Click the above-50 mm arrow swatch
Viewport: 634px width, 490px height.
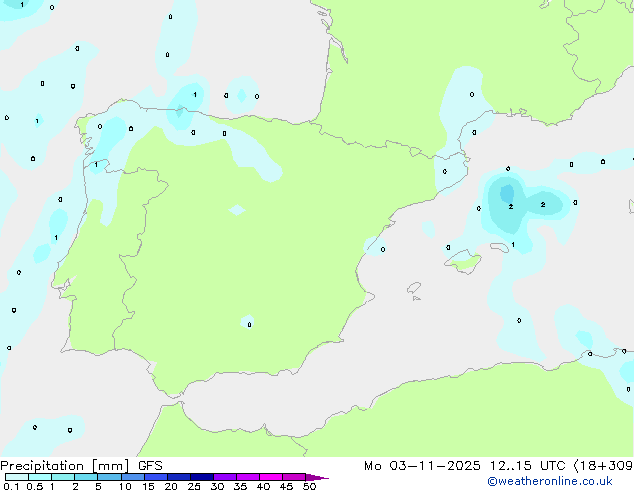[x=317, y=477]
